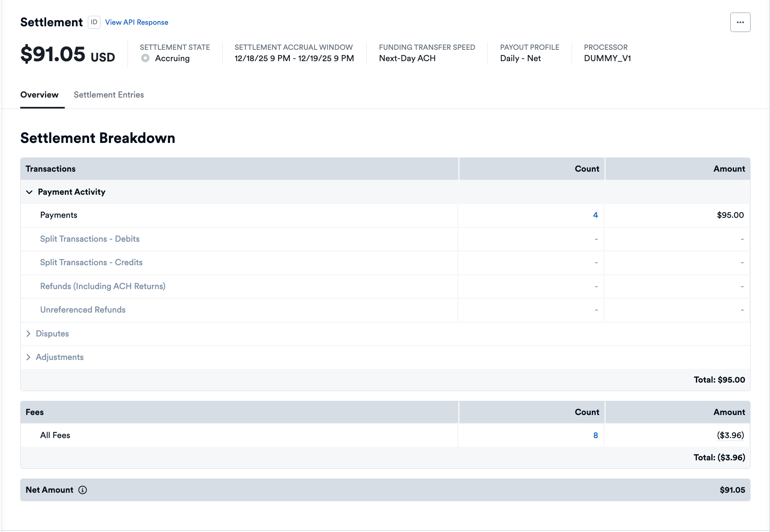
Task: Click the Split Transactions - Debits row
Action: tap(89, 239)
